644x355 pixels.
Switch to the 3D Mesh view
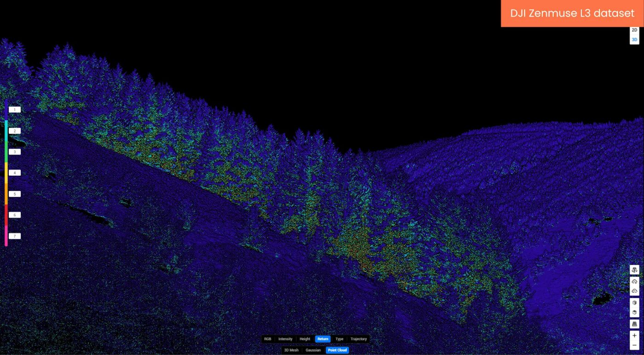point(291,350)
